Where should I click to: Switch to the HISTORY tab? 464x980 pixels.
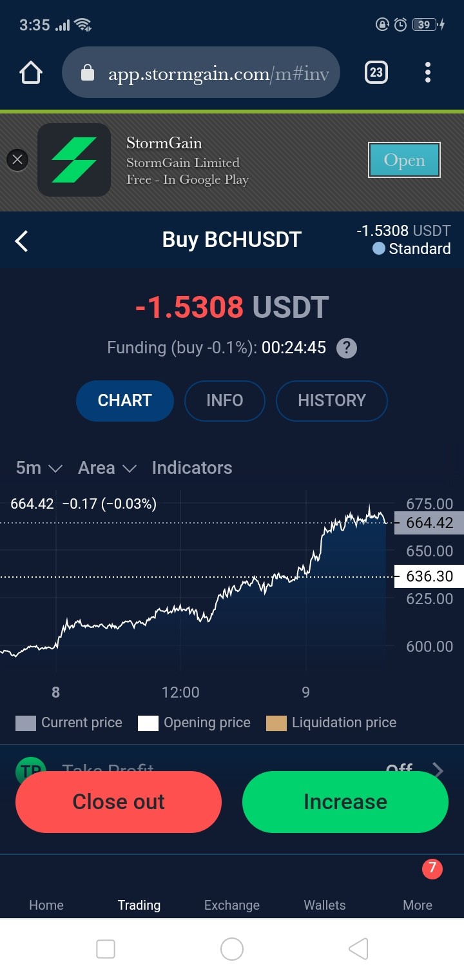(332, 400)
